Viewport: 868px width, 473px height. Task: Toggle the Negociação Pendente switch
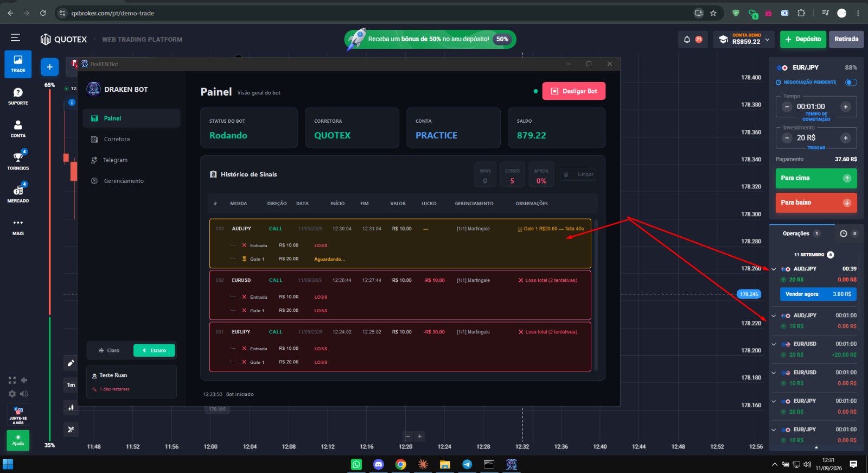coord(851,83)
